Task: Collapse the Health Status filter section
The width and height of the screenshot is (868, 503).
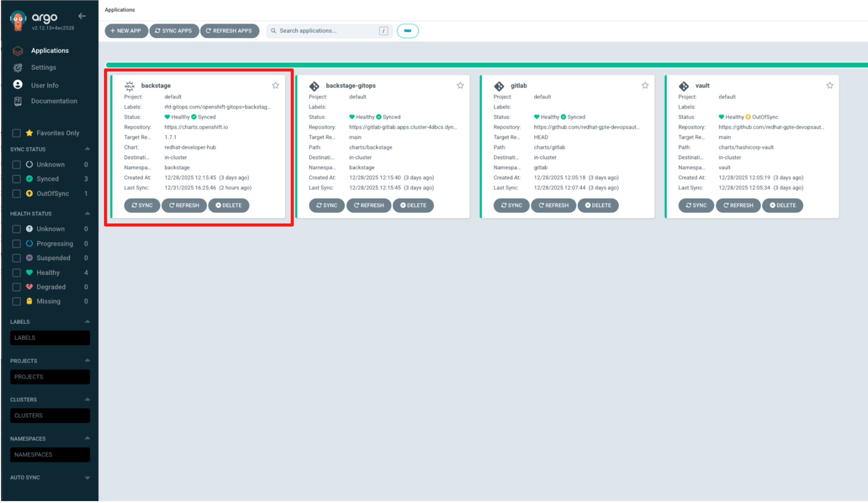Action: (87, 214)
